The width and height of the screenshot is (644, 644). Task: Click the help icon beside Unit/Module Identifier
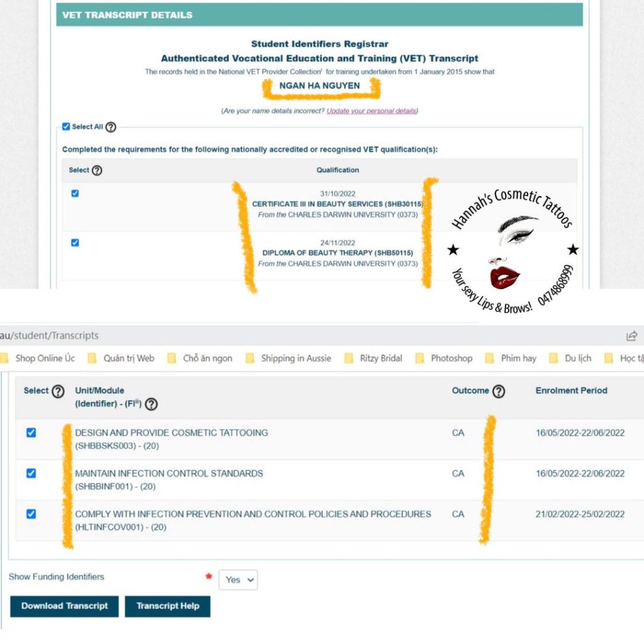coord(151,404)
